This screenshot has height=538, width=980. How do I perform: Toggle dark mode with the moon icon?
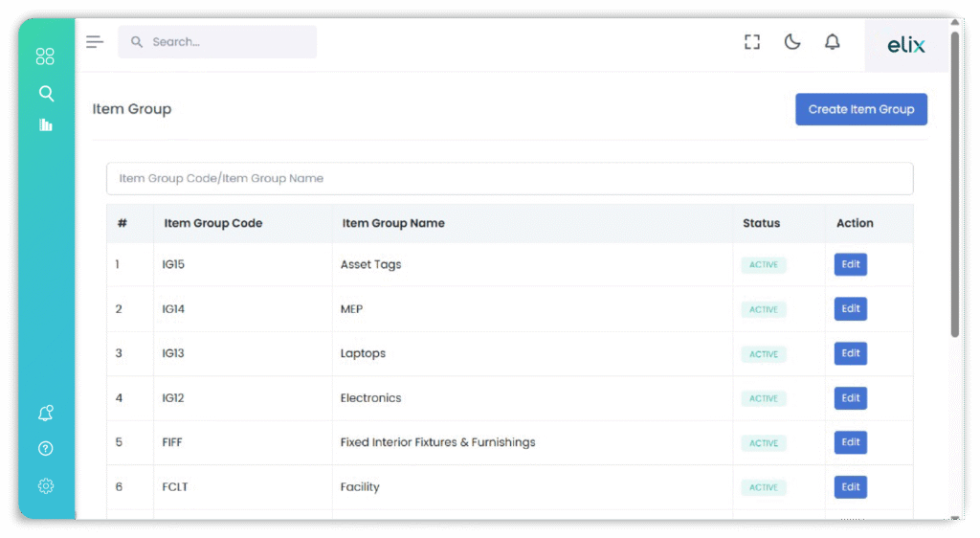tap(792, 41)
